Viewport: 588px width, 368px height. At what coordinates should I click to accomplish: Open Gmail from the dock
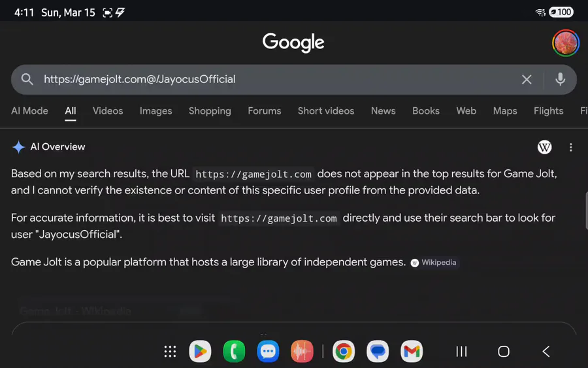[412, 352]
